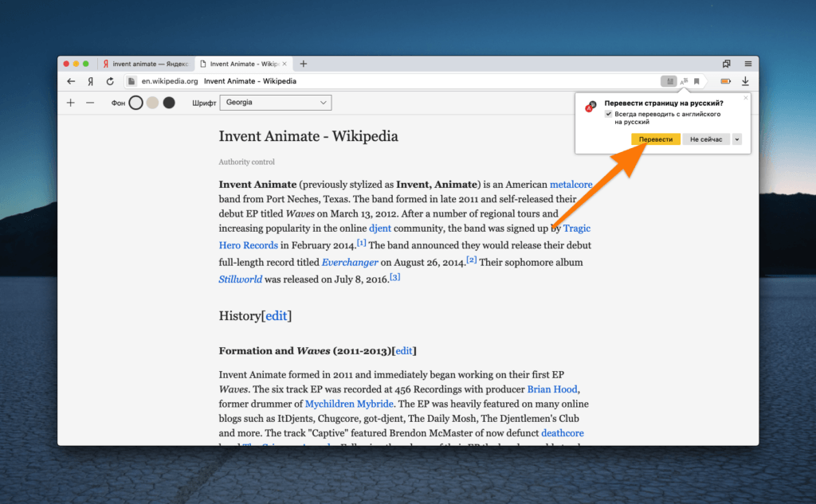Select the beige sepia background swatch

(x=152, y=103)
